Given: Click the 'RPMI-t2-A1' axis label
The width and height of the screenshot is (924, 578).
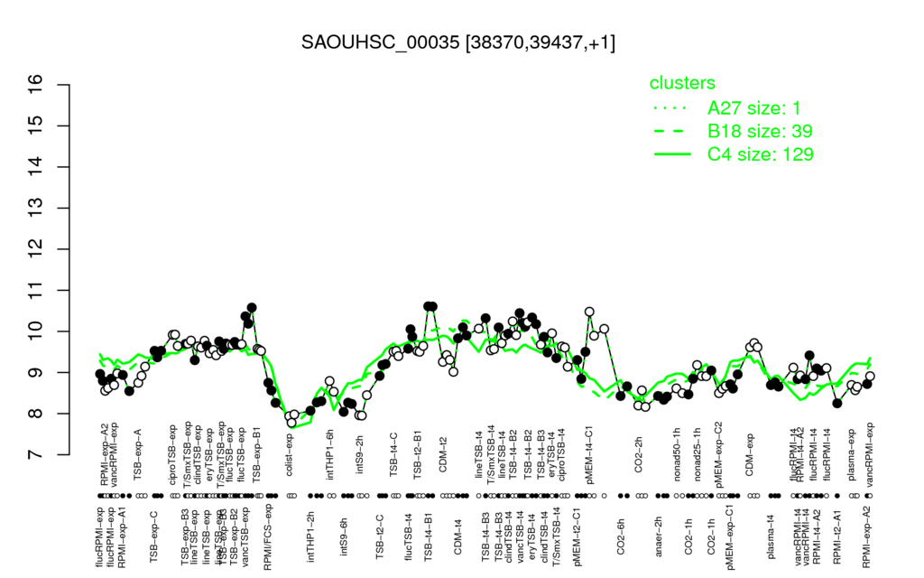Looking at the screenshot, I should point(836,535).
